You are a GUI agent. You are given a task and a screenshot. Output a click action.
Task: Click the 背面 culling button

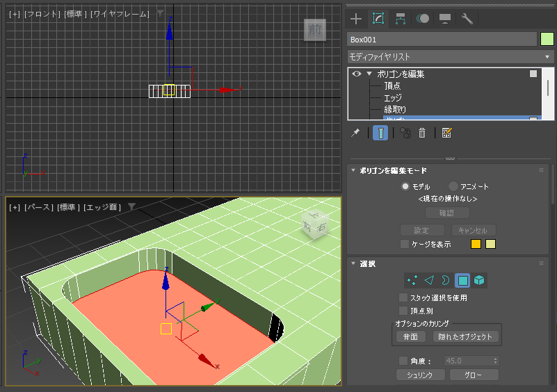tap(411, 336)
